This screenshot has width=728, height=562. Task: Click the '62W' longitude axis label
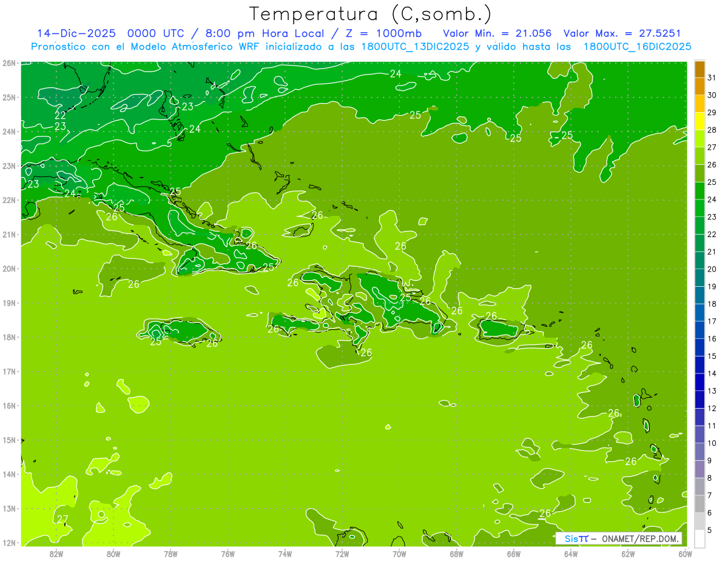(628, 554)
